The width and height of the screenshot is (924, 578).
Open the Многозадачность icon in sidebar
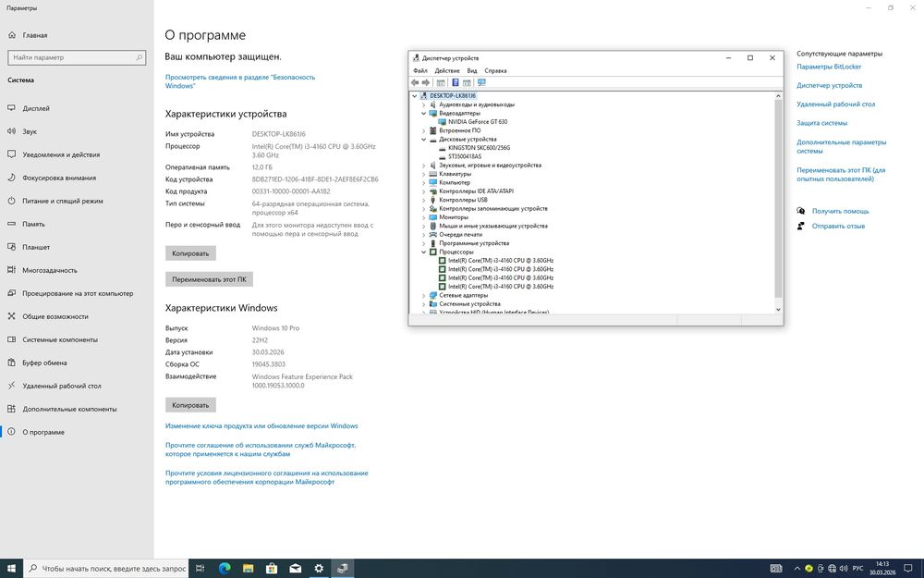point(11,269)
